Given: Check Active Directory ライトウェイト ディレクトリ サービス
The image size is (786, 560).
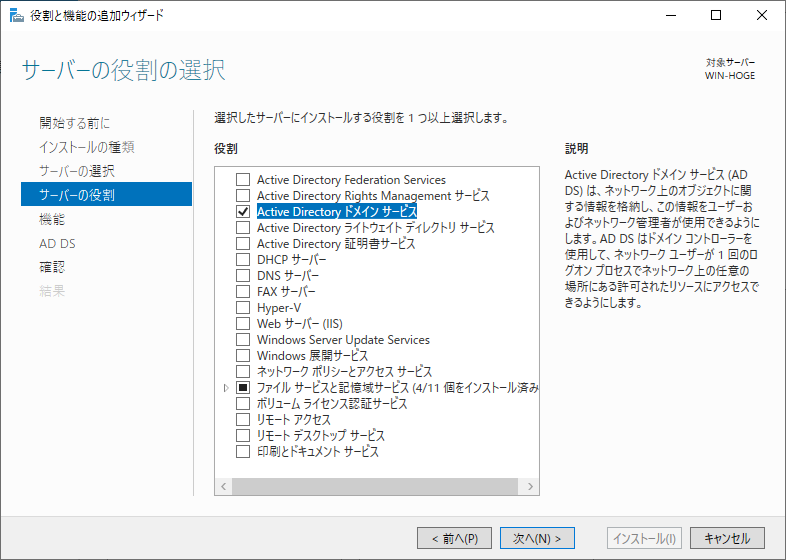Looking at the screenshot, I should (243, 228).
